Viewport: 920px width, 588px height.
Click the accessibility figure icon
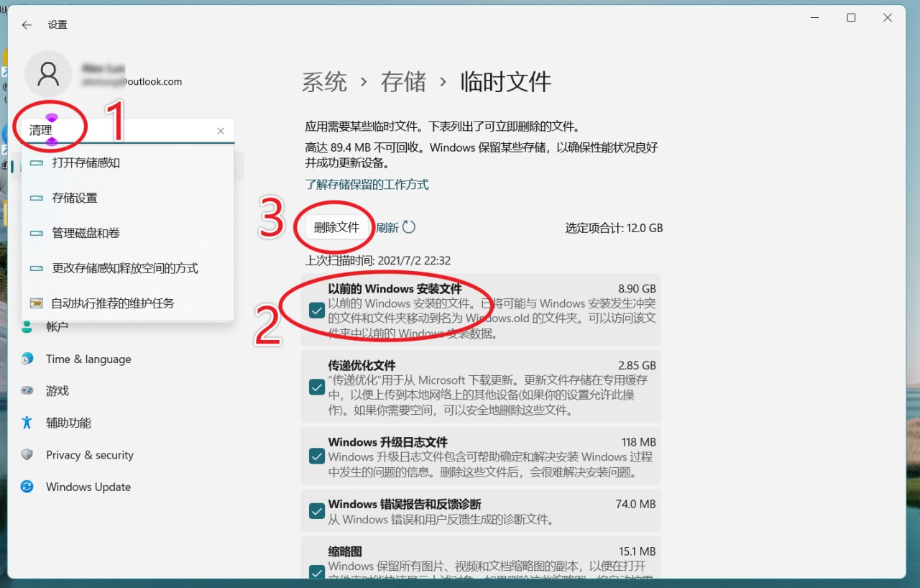pyautogui.click(x=27, y=423)
